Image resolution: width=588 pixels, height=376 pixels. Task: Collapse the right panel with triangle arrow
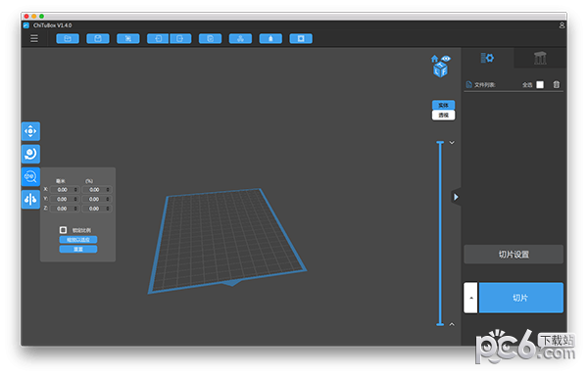(456, 197)
